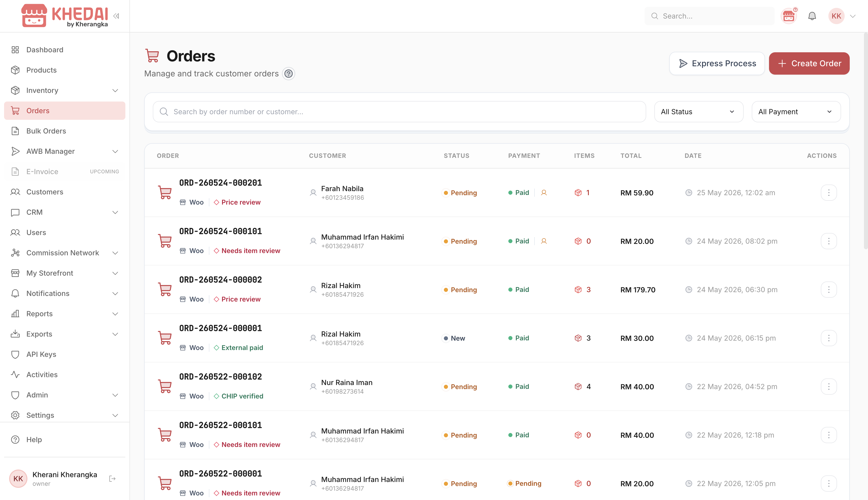The image size is (868, 500).
Task: Expand the Inventory menu in sidebar
Action: [x=64, y=90]
